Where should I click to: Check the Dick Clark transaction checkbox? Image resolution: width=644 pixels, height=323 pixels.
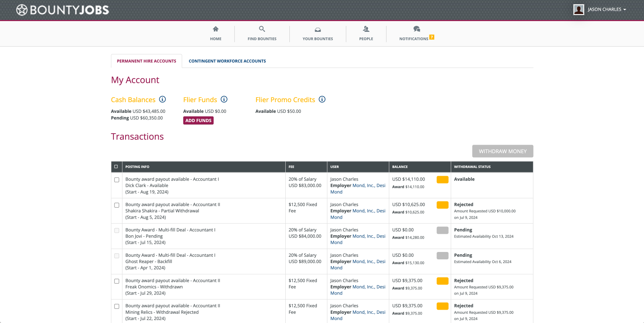coord(117,180)
